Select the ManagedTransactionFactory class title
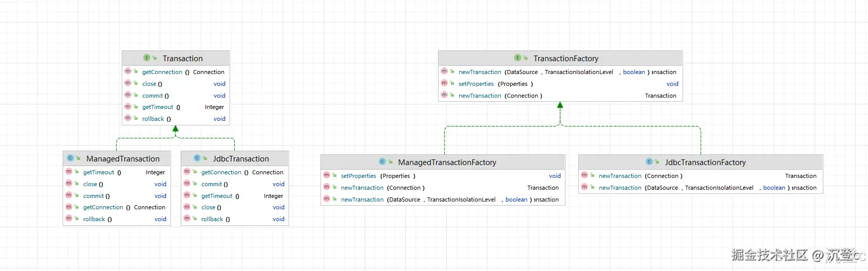This screenshot has height=271, width=868. 447,162
